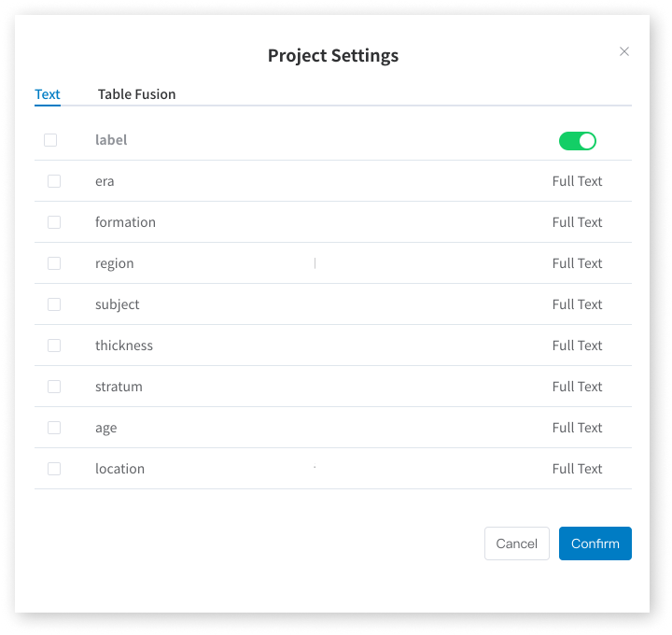The height and width of the screenshot is (635, 672).
Task: Enable the formation checkbox
Action: 54,222
